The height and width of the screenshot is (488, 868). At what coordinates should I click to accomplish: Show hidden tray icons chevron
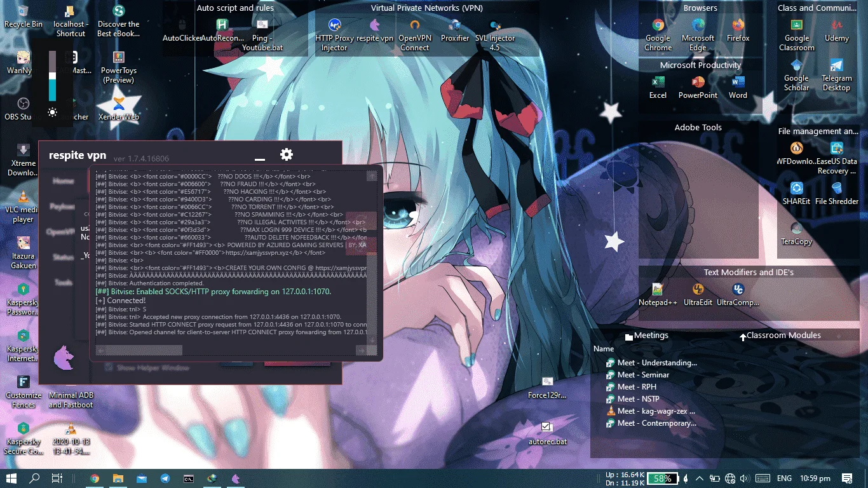700,478
